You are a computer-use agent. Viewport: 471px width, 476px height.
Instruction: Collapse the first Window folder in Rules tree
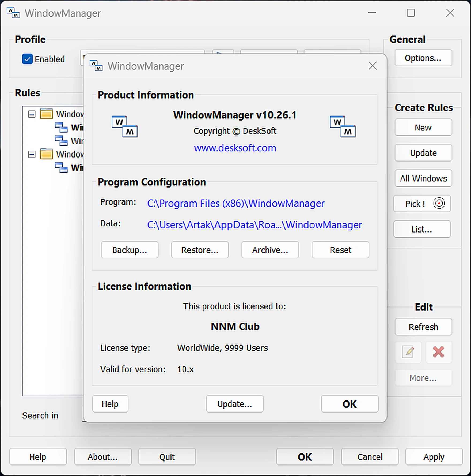pos(32,114)
